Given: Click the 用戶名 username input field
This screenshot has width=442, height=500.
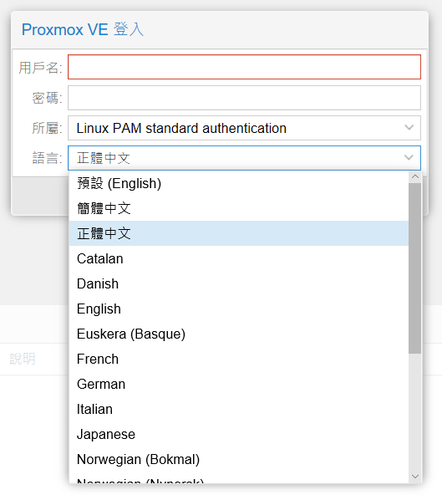Looking at the screenshot, I should click(x=244, y=67).
